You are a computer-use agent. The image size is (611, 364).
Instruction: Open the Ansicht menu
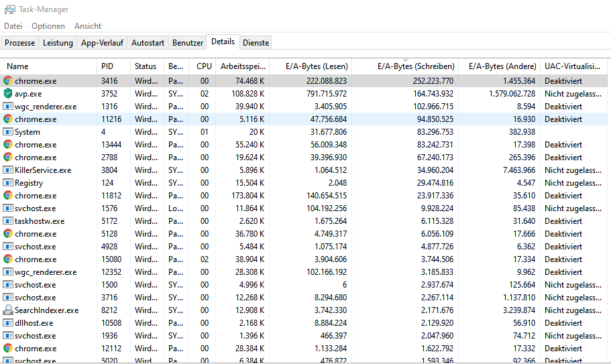point(88,26)
